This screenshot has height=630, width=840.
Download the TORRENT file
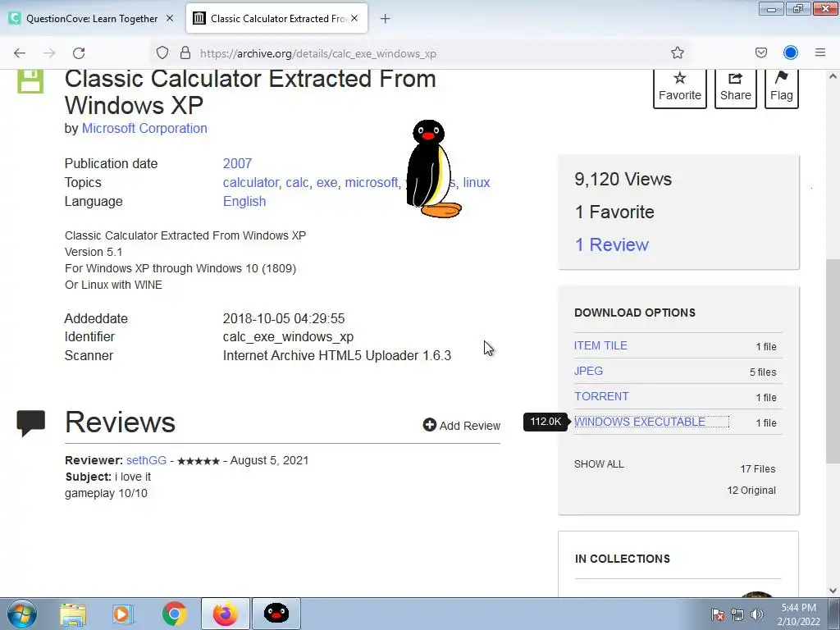[x=601, y=396]
